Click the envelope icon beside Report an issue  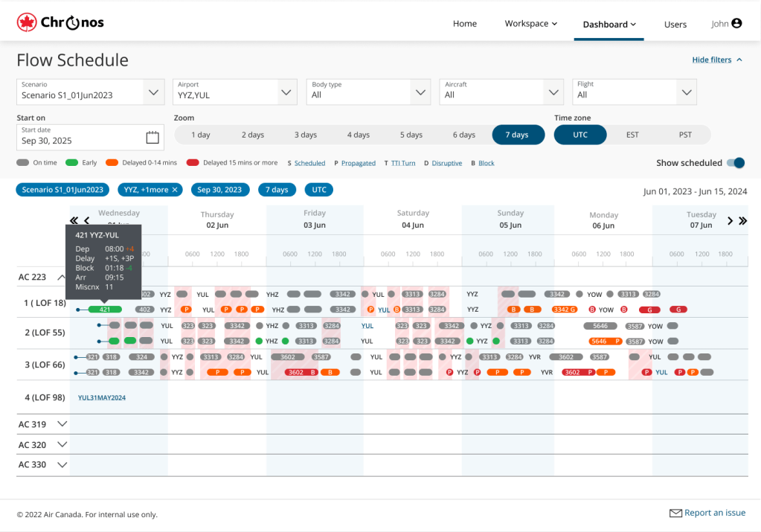pyautogui.click(x=675, y=513)
